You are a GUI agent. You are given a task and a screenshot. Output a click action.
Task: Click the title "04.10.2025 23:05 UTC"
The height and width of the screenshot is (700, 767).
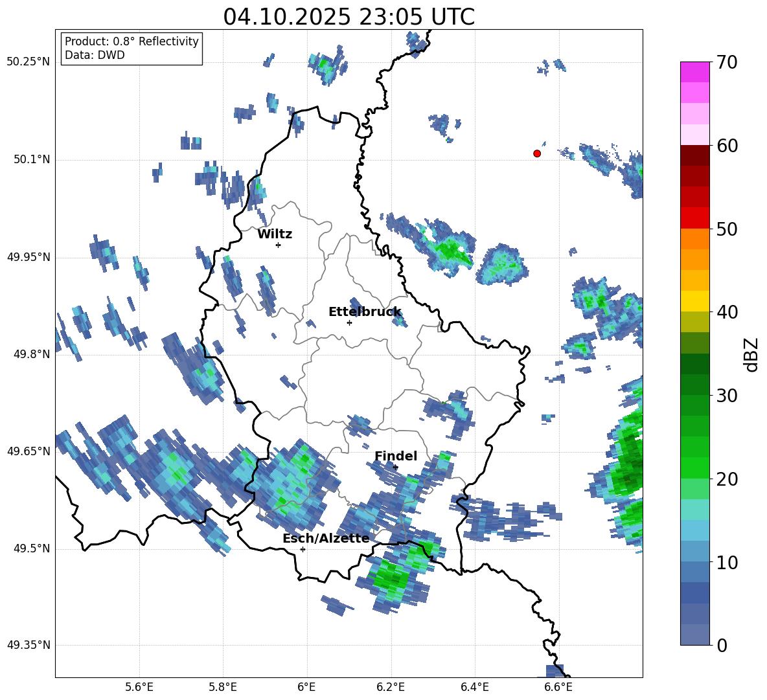(x=349, y=17)
